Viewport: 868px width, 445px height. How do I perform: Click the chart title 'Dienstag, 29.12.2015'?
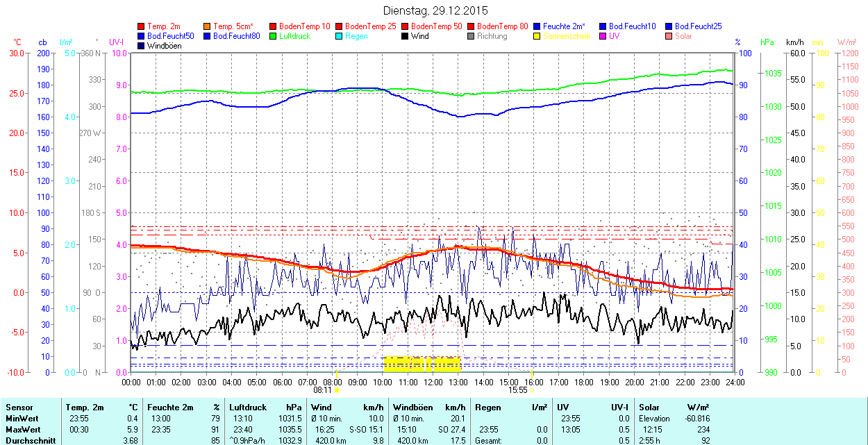[x=435, y=11]
